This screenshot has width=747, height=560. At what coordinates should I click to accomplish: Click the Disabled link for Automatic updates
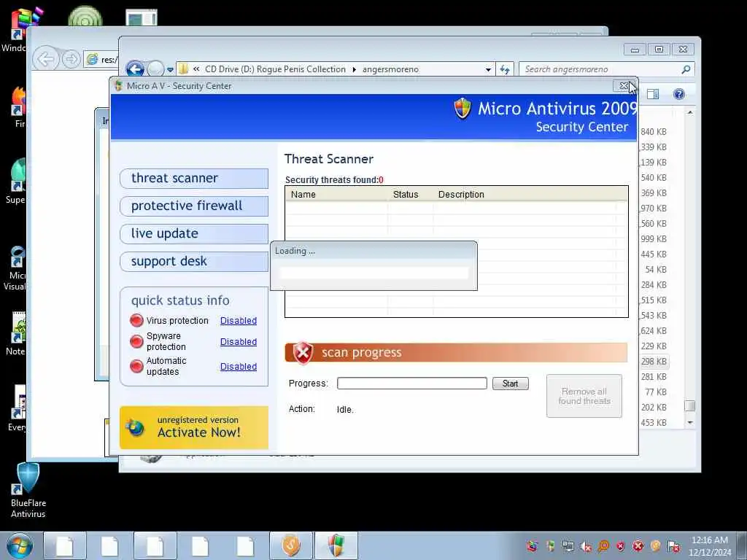(239, 366)
